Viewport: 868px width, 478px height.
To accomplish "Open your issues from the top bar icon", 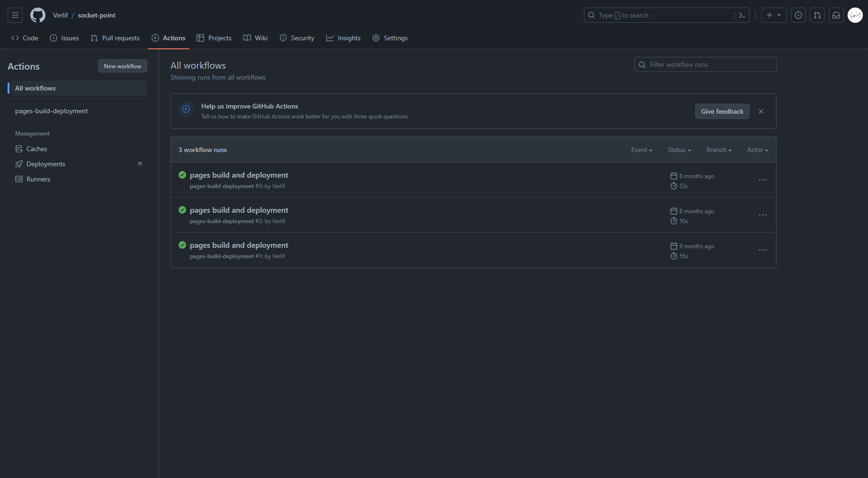I will [x=798, y=15].
